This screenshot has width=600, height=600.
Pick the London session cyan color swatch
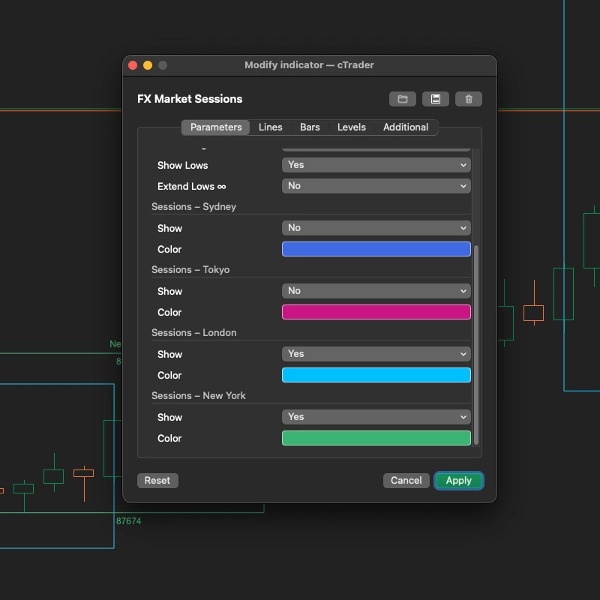376,375
